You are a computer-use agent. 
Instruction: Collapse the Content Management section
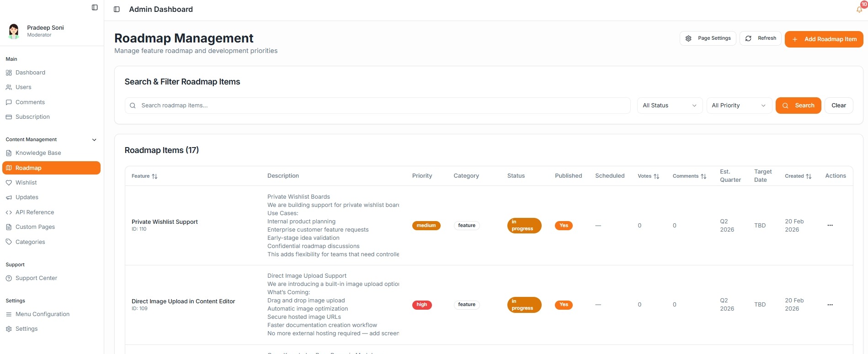click(x=94, y=140)
